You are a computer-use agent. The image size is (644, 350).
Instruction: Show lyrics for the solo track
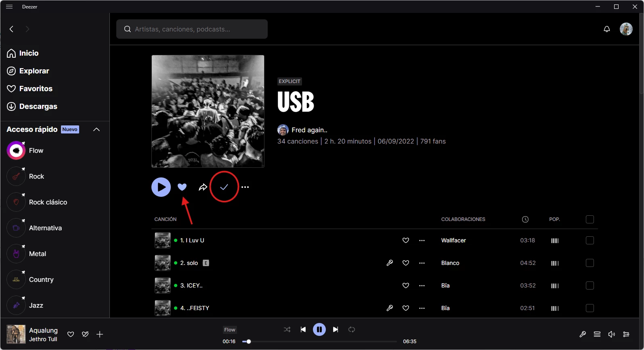[390, 263]
